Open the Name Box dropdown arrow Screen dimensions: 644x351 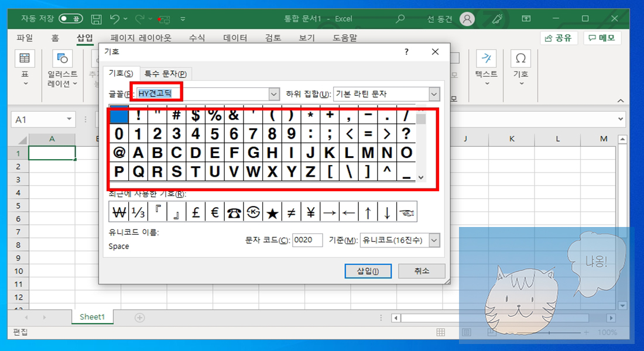(x=69, y=119)
